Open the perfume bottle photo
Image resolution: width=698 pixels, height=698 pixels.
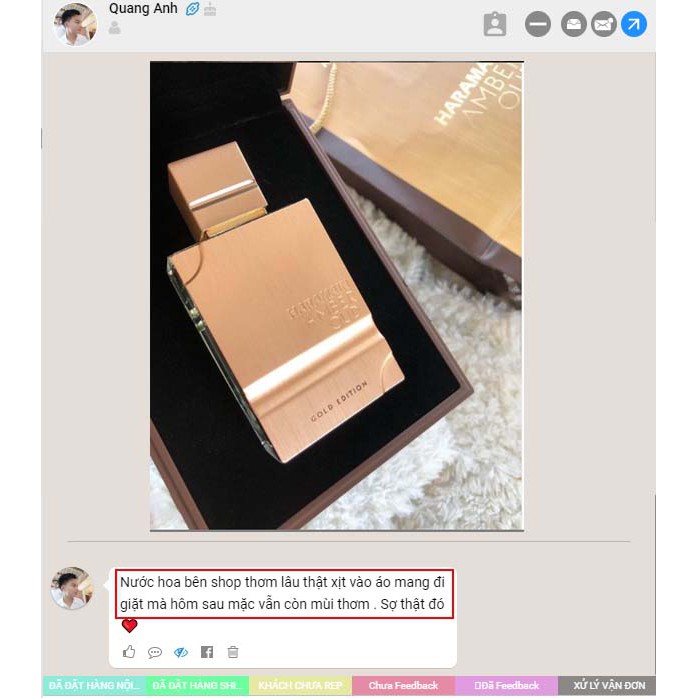(x=337, y=296)
